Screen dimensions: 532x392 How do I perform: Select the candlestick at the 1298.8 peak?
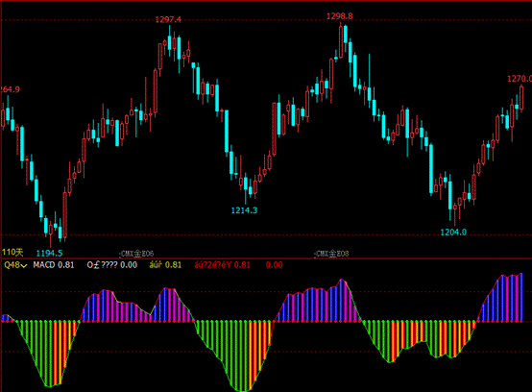(x=341, y=40)
